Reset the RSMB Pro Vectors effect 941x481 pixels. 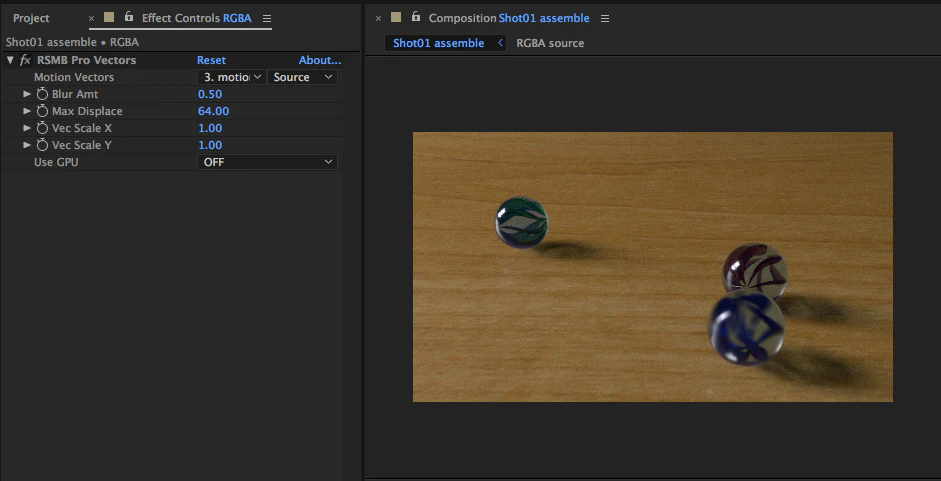pos(211,60)
